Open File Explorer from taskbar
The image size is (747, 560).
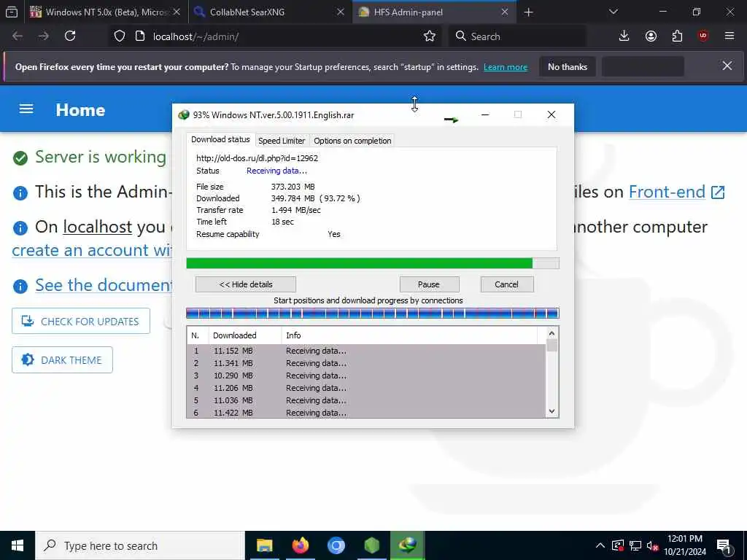[x=264, y=545]
